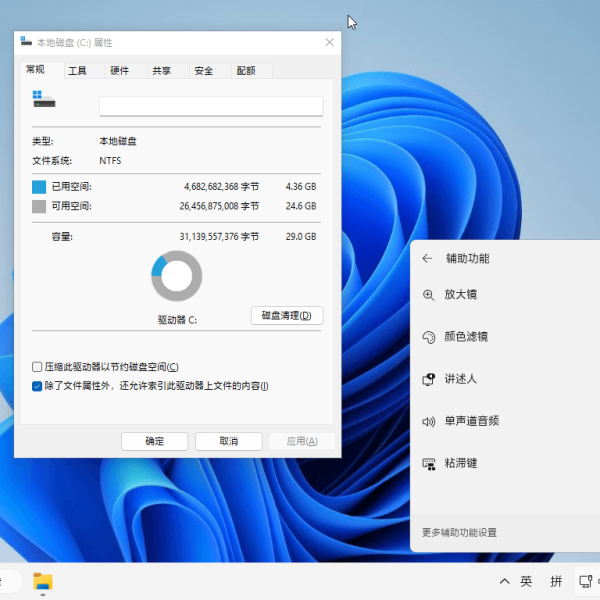The height and width of the screenshot is (600, 600).
Task: Uncheck the index file contents checkbox
Action: pyautogui.click(x=37, y=386)
